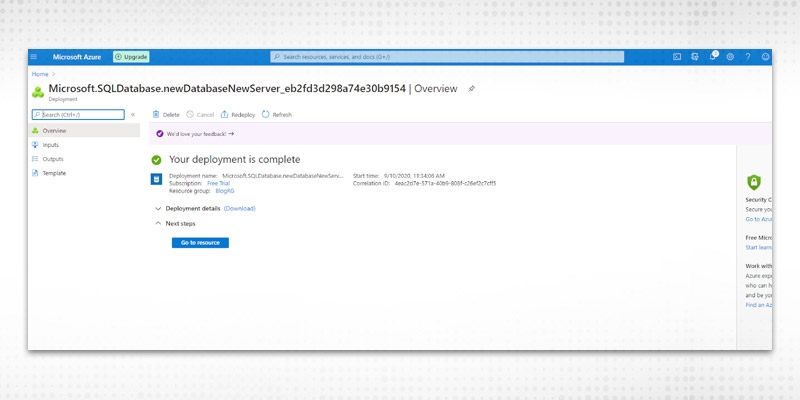Click the green Security Center shield icon
This screenshot has width=800, height=400.
(754, 182)
